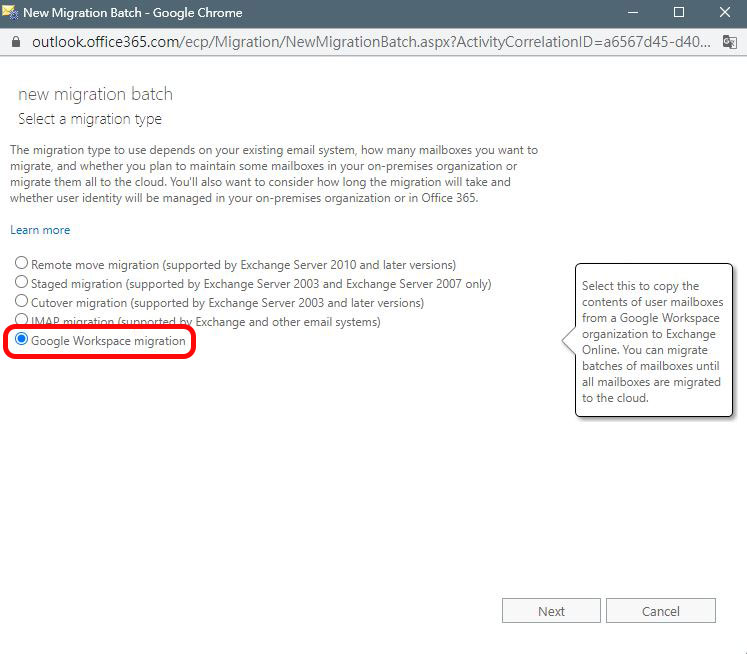This screenshot has width=747, height=654.
Task: Click the lock icon in address bar
Action: coord(16,42)
